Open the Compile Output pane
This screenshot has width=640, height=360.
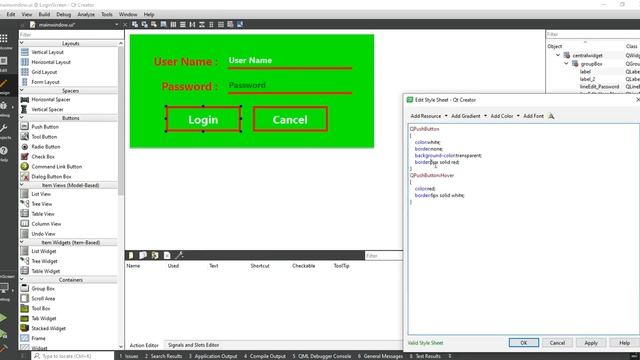pyautogui.click(x=264, y=356)
